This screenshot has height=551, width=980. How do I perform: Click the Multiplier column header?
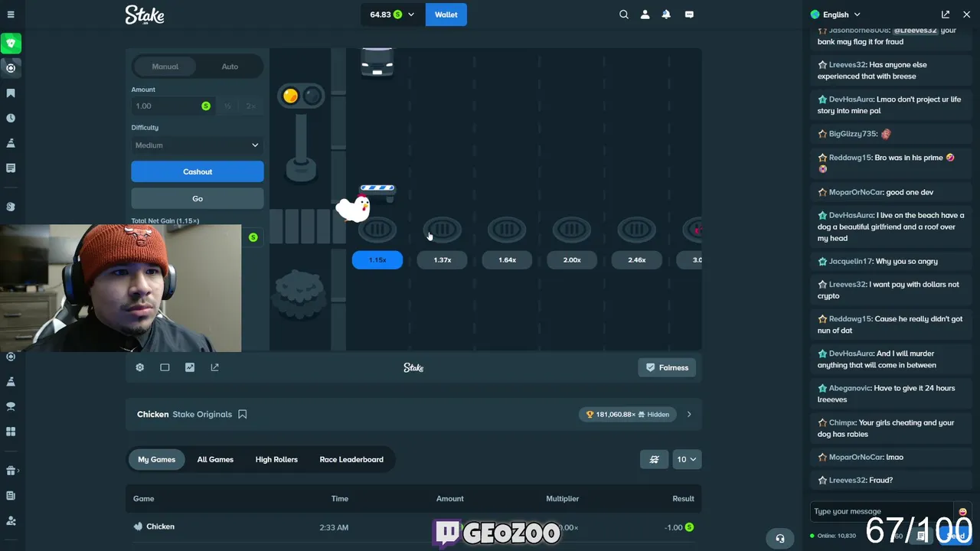point(563,499)
